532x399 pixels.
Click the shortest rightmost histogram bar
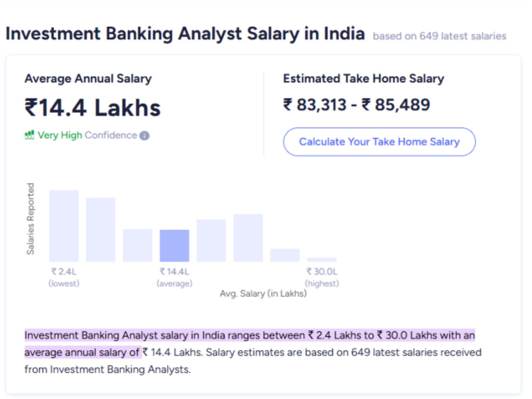[322, 259]
